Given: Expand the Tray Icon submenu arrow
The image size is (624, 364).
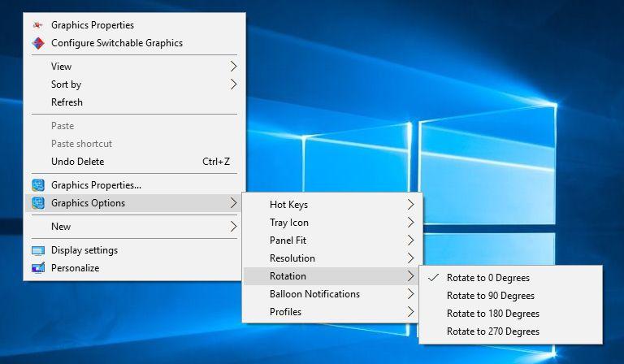Looking at the screenshot, I should click(x=410, y=223).
